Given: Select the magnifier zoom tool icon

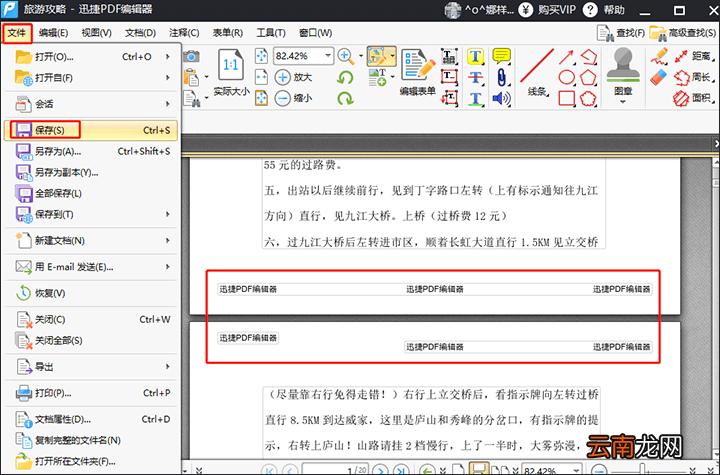Looking at the screenshot, I should coord(345,56).
